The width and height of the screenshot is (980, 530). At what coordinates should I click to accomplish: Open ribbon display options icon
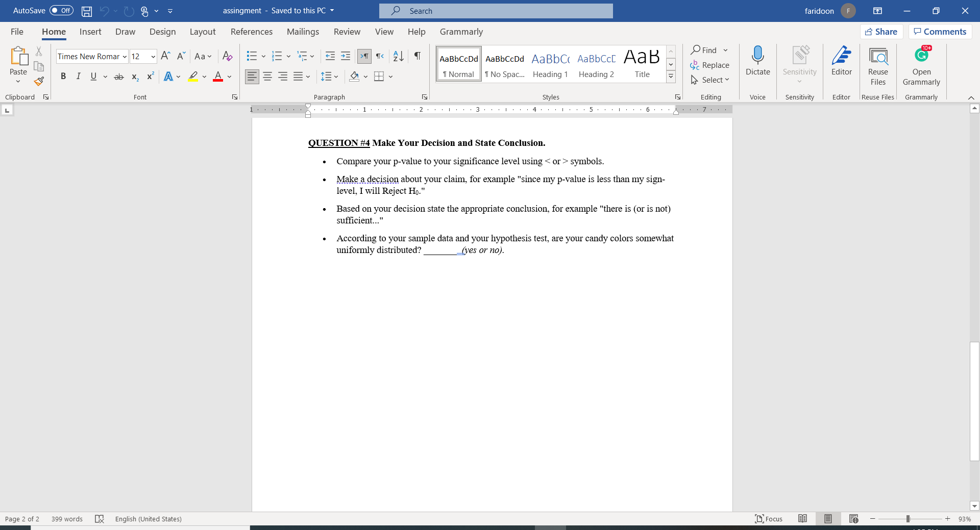click(877, 11)
